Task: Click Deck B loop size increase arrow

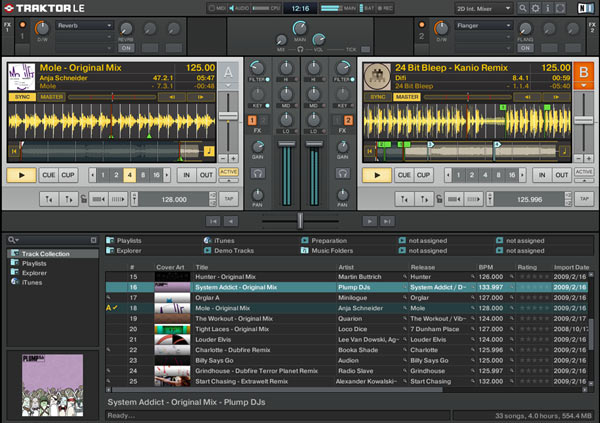Action: (522, 175)
